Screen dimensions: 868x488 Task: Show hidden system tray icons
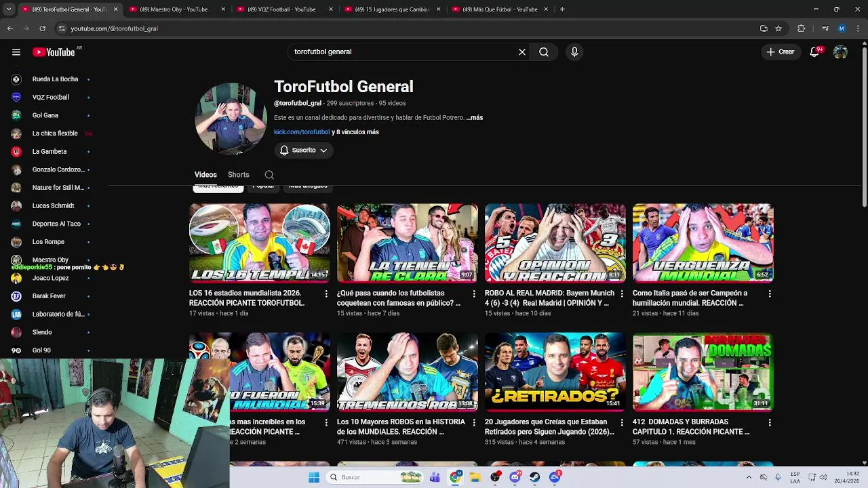click(749, 477)
